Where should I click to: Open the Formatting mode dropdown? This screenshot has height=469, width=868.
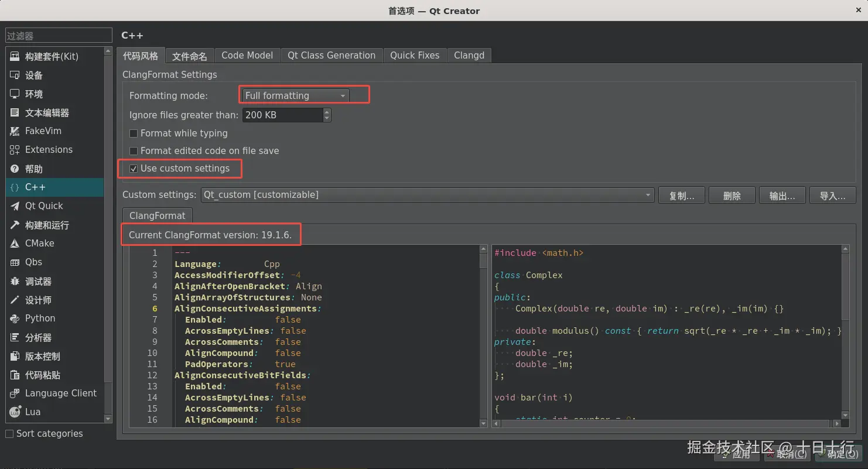295,95
